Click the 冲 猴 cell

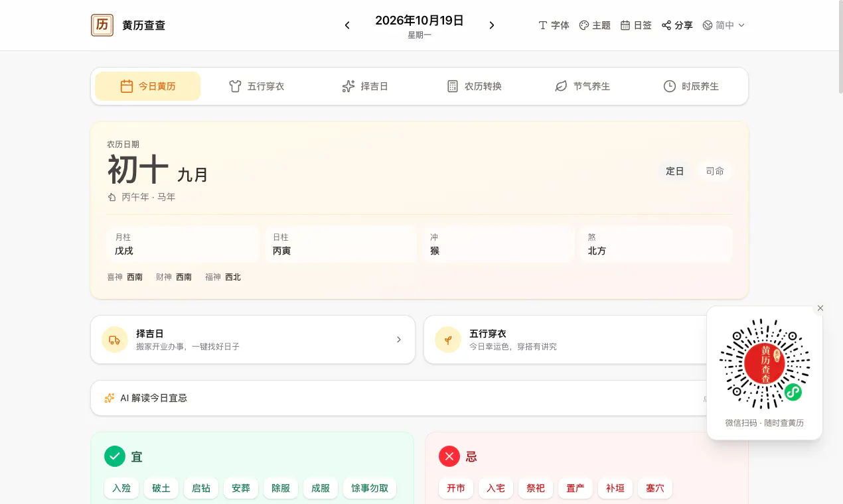(x=498, y=244)
